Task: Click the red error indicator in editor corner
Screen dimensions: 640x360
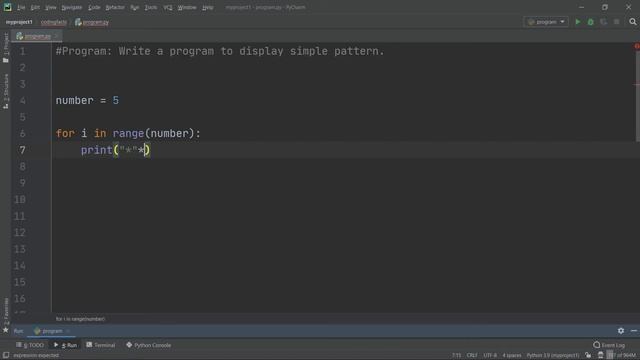Action: point(637,46)
